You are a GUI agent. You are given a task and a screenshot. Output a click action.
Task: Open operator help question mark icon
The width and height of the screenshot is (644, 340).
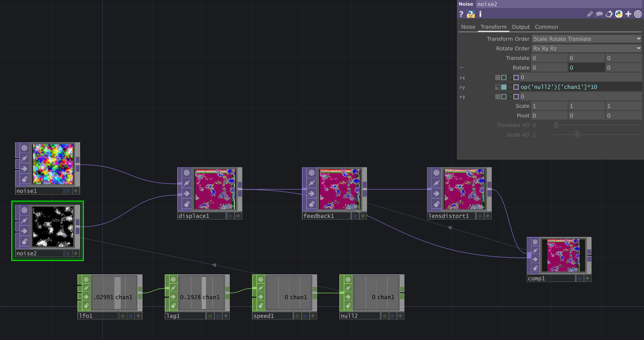tap(461, 14)
